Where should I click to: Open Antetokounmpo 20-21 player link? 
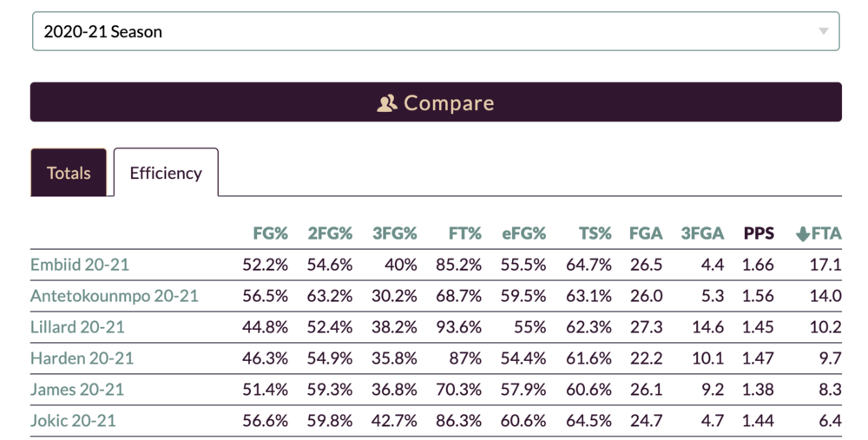click(x=114, y=296)
